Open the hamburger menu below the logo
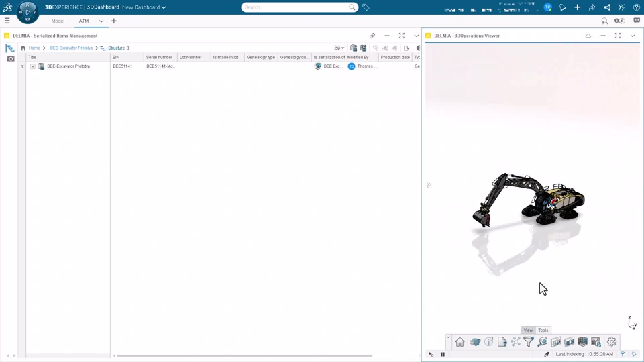The height and width of the screenshot is (362, 644). (7, 21)
